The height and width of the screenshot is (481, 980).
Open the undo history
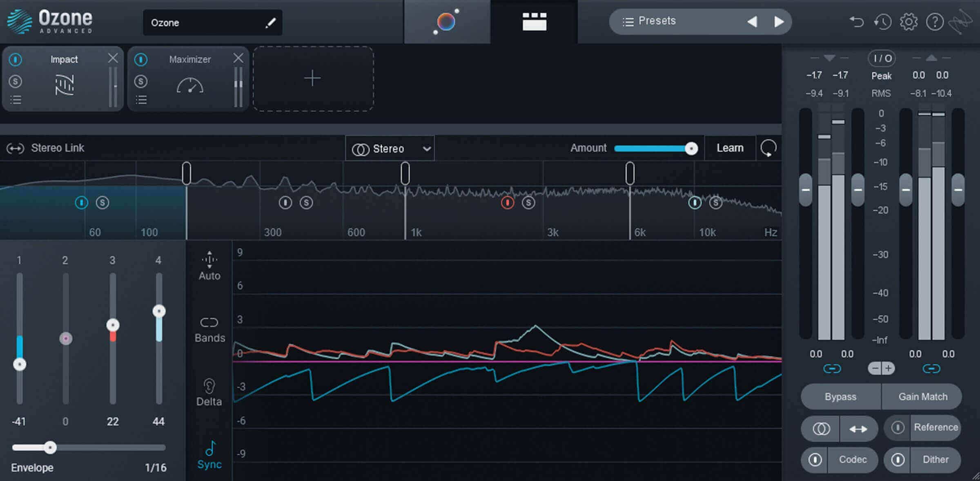[882, 21]
